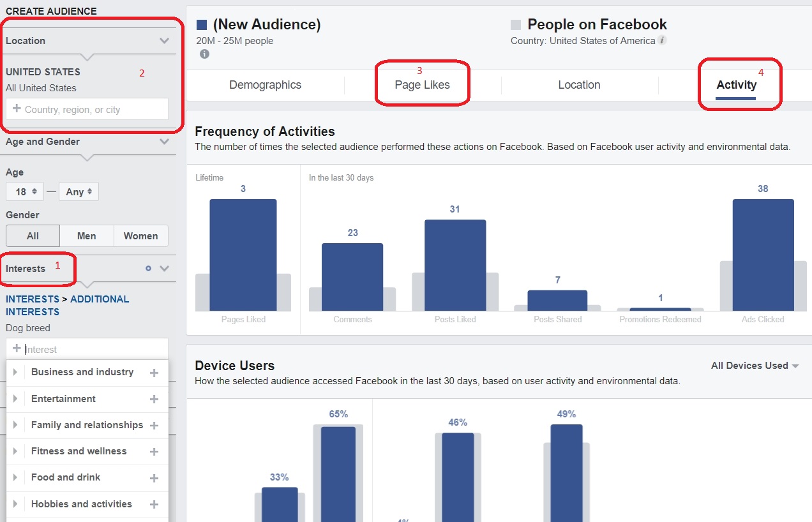Click the Interest search input field
Viewport: 812px width, 522px height.
coord(87,349)
